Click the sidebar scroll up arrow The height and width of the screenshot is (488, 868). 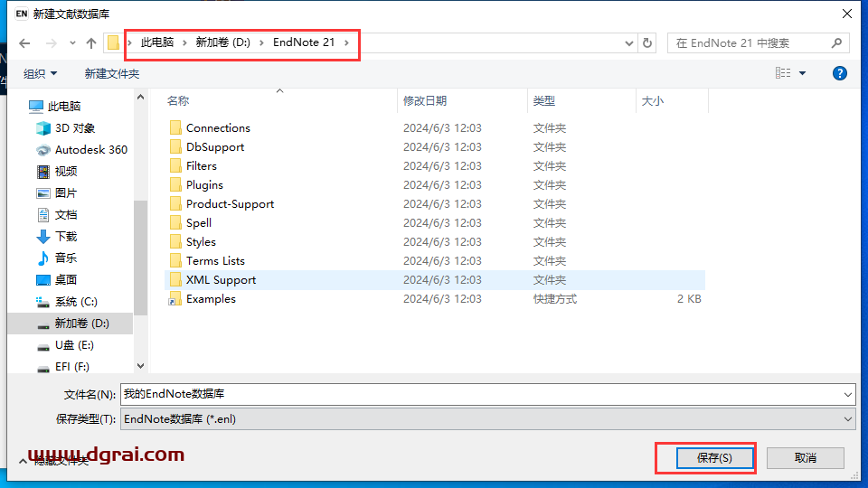[x=141, y=97]
